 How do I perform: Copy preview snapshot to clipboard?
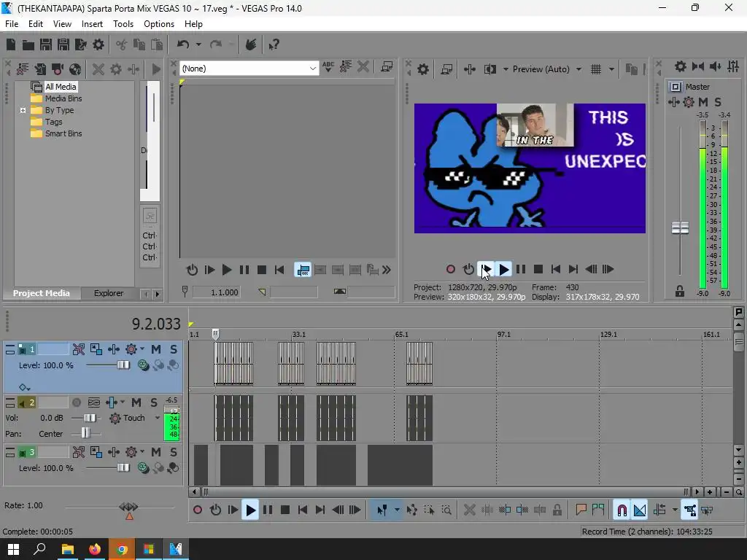tap(631, 69)
